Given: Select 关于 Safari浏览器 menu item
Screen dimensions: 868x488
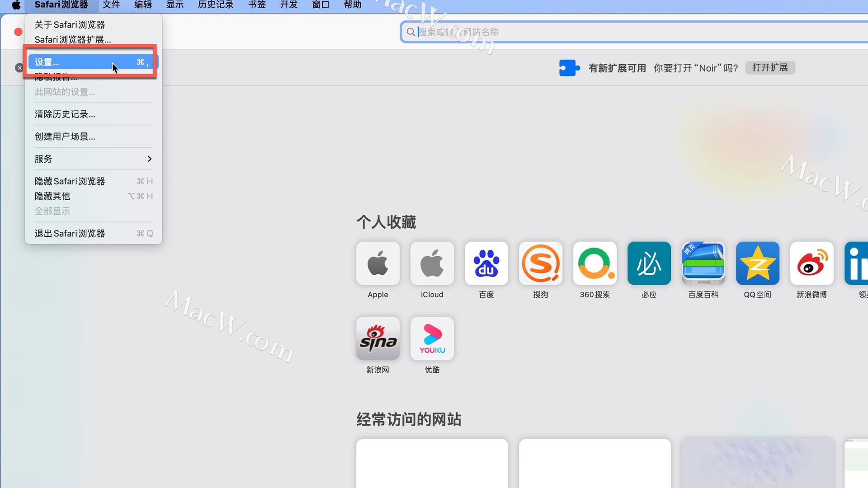Looking at the screenshot, I should point(93,25).
